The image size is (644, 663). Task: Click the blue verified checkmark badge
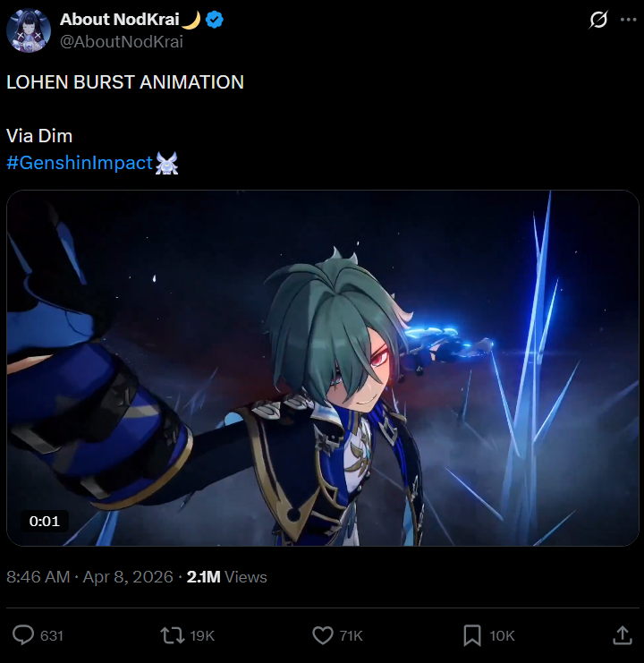[x=215, y=20]
